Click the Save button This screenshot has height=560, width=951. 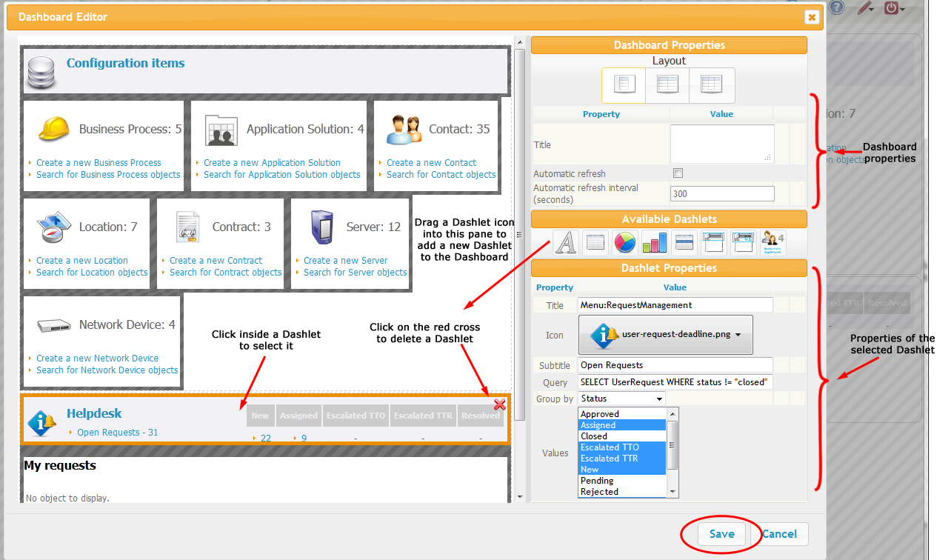click(x=721, y=533)
